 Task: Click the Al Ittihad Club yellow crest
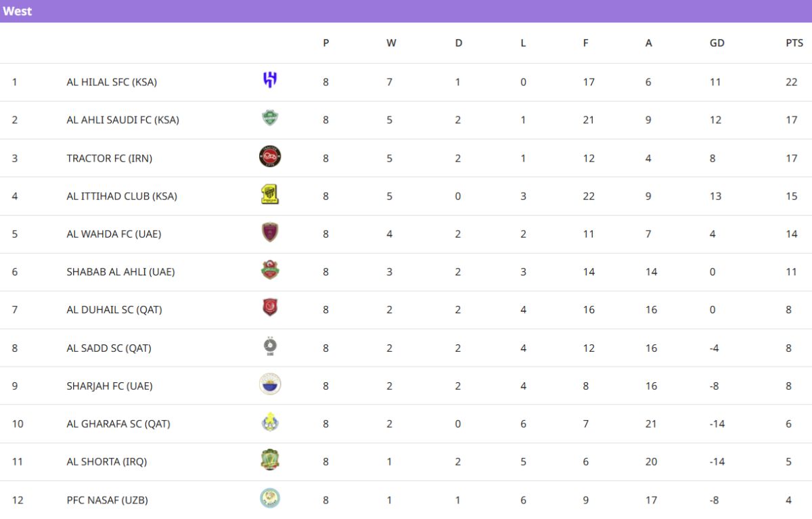[x=270, y=195]
